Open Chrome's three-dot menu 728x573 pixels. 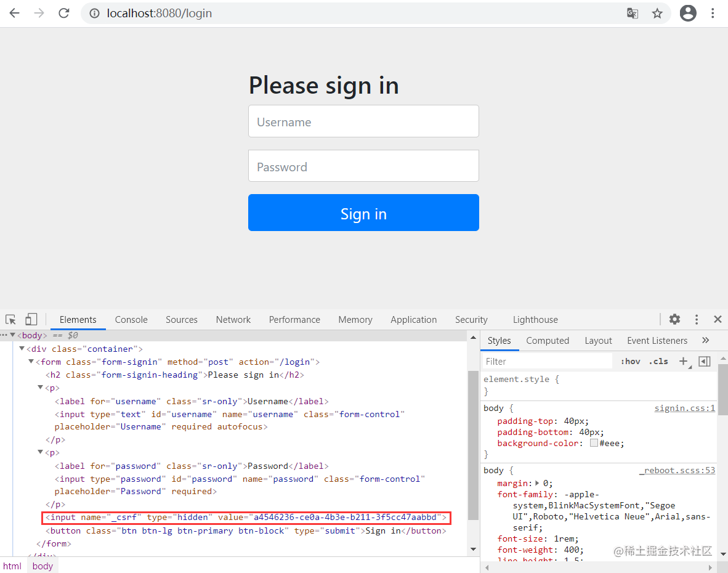click(713, 13)
